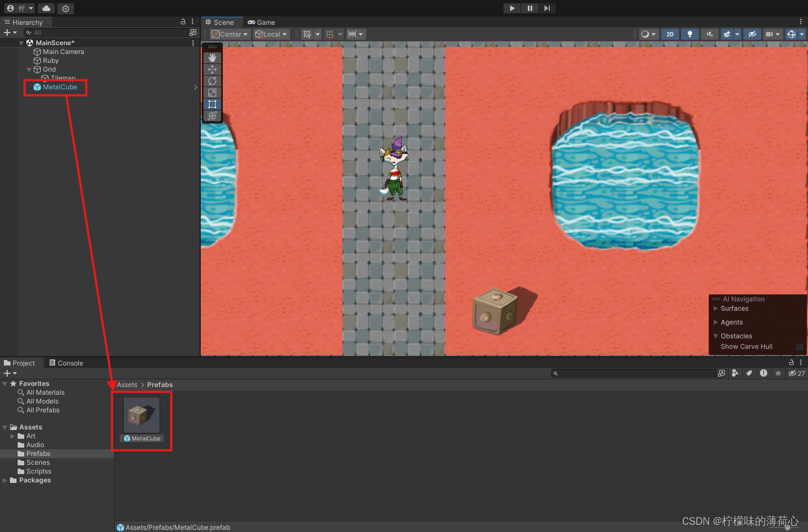The height and width of the screenshot is (532, 808).
Task: Select the MetalCube prefab thumbnail
Action: [142, 415]
